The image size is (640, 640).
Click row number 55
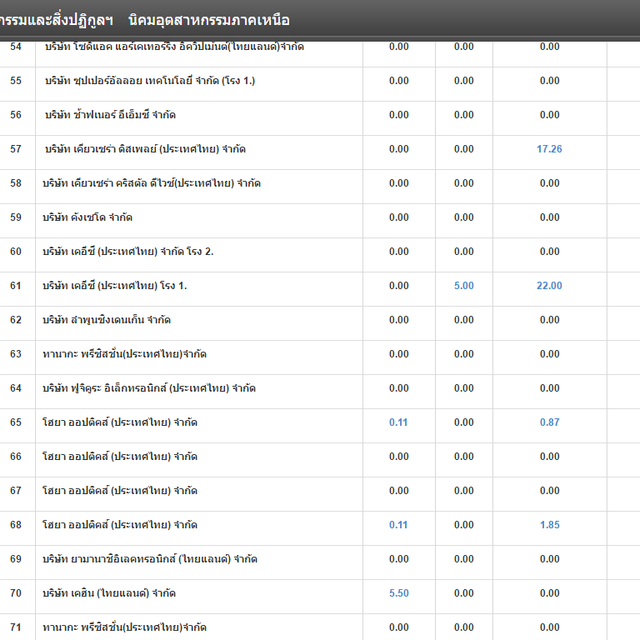(x=16, y=81)
